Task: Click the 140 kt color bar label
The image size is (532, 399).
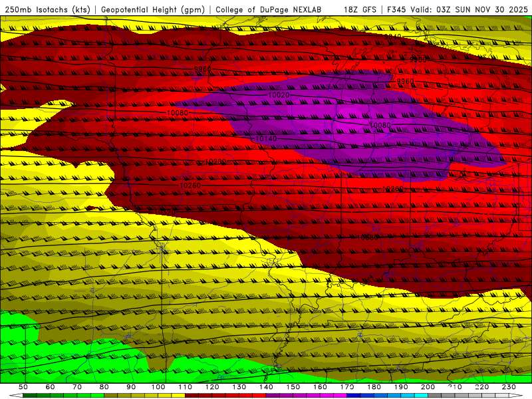Action: coord(266,387)
